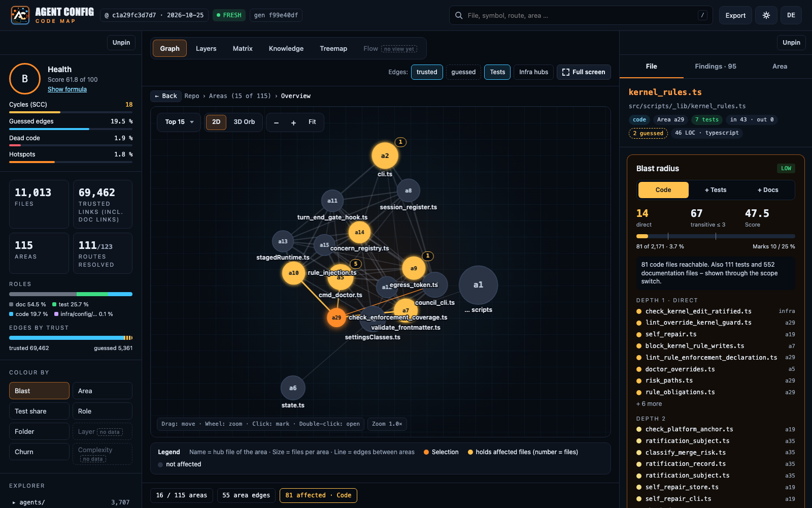The image size is (812, 508).
Task: Toggle the trusted edges filter
Action: [427, 72]
